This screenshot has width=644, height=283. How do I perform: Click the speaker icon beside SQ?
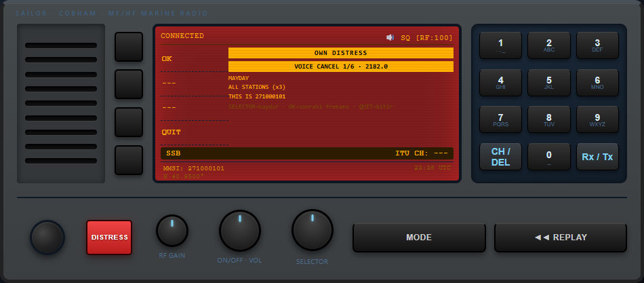pyautogui.click(x=390, y=38)
